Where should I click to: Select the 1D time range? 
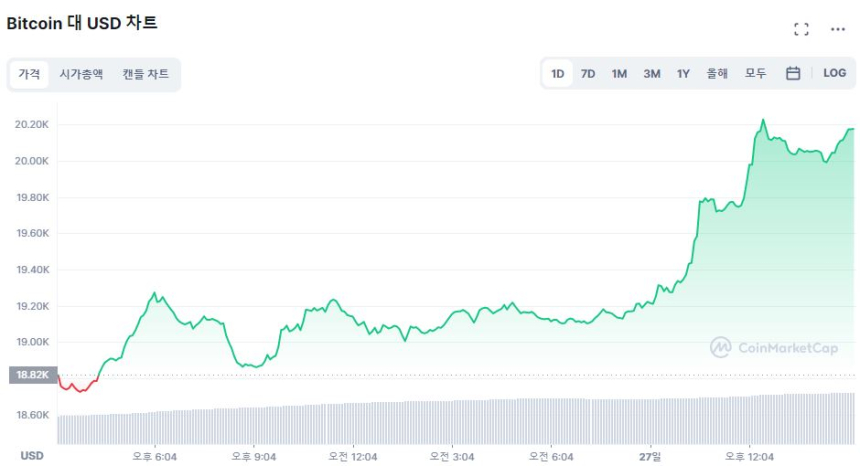click(x=558, y=73)
